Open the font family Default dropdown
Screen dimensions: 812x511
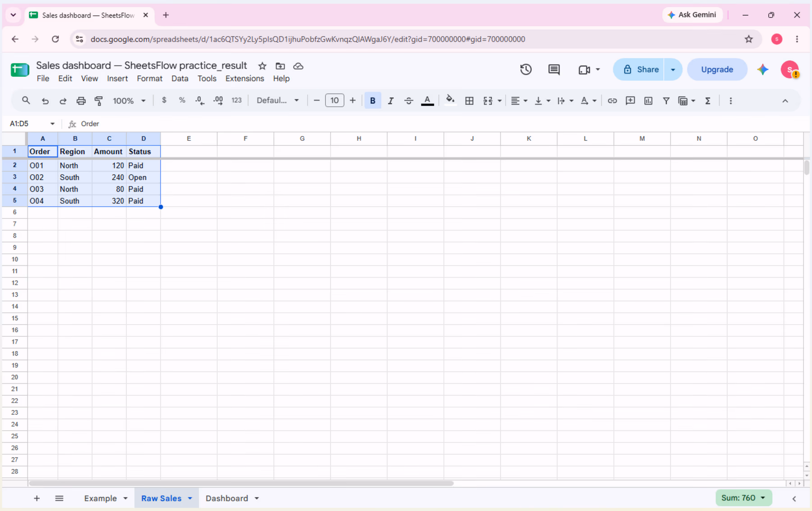click(x=277, y=101)
